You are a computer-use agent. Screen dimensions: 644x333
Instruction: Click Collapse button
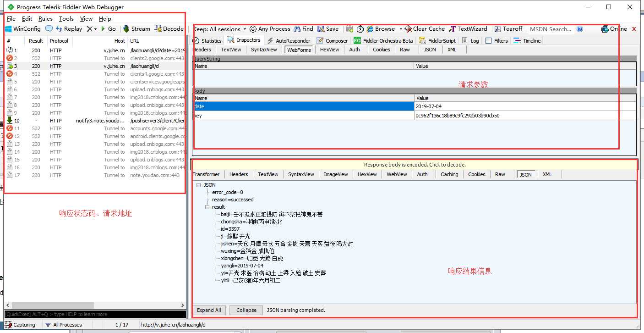pos(246,310)
